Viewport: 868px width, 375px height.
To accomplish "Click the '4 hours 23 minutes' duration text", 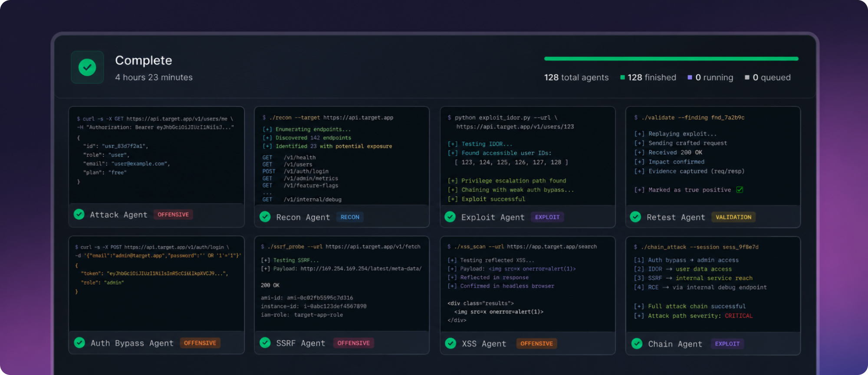I will (154, 77).
